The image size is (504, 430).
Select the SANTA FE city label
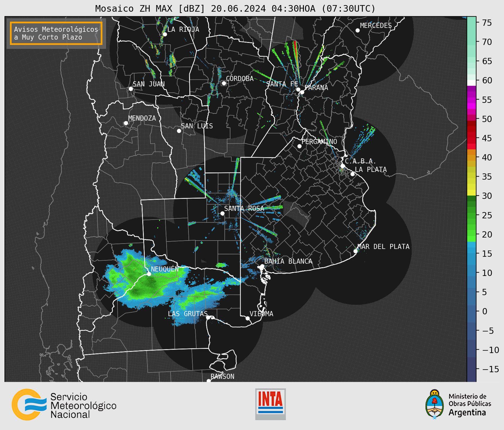(x=282, y=84)
